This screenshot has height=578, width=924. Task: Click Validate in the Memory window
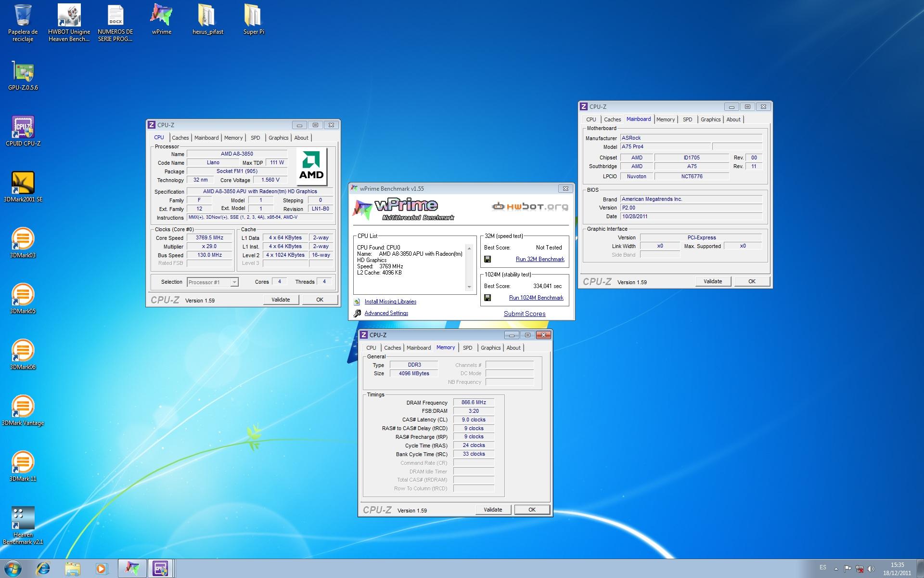coord(493,510)
